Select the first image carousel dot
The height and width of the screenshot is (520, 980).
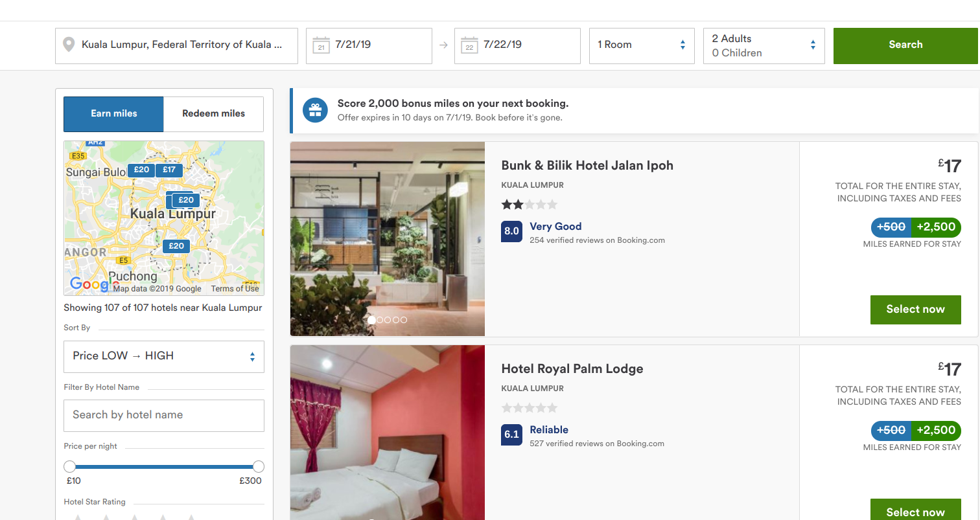click(371, 320)
